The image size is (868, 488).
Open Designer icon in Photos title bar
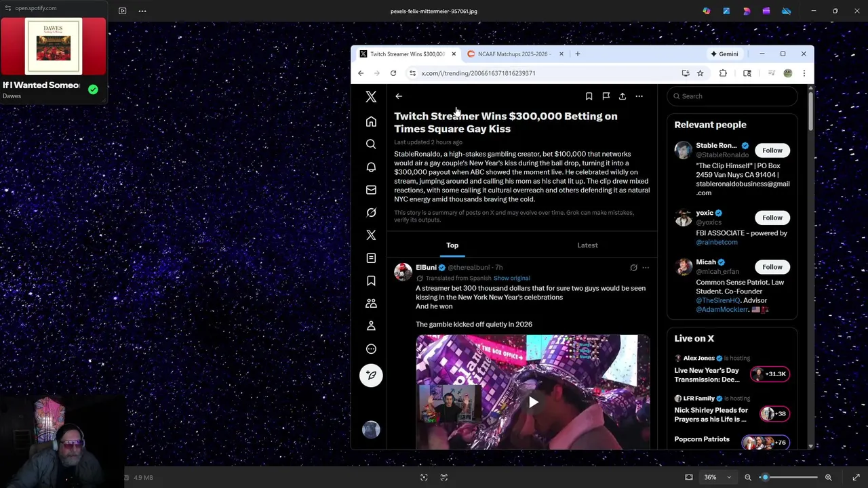click(747, 11)
